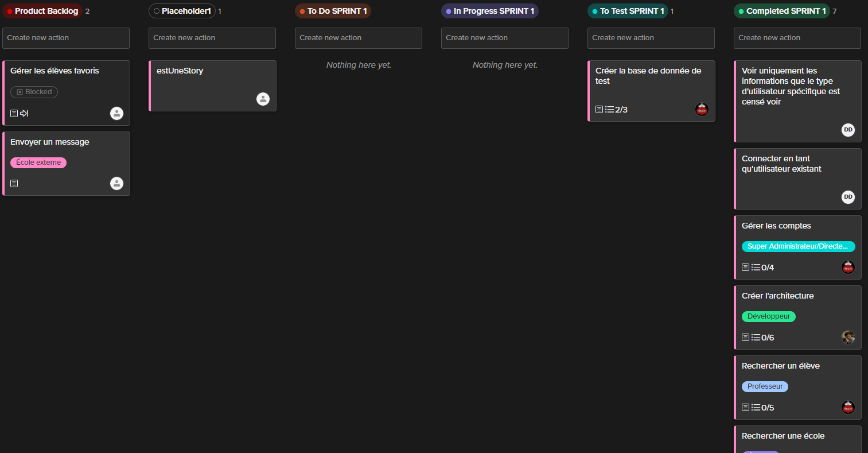Click the To Do SPRINT 1 column header
This screenshot has width=868, height=453.
[333, 11]
